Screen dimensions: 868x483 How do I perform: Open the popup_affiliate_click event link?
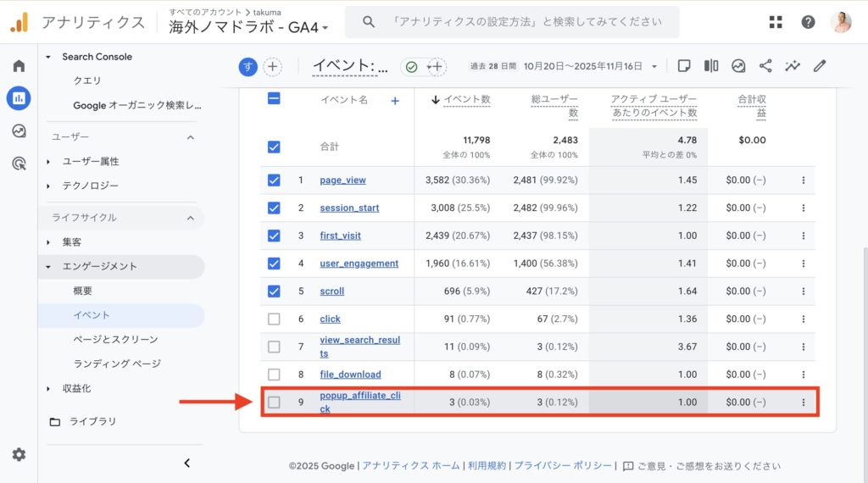point(359,402)
